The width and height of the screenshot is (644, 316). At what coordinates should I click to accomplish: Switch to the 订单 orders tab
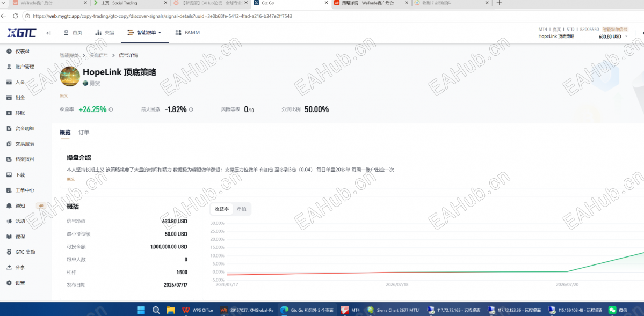[x=84, y=132]
